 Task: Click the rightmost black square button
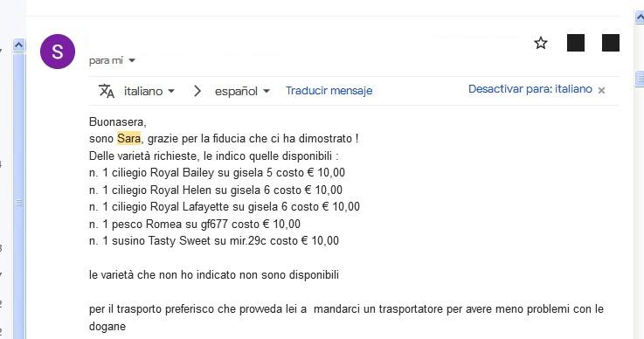[610, 43]
